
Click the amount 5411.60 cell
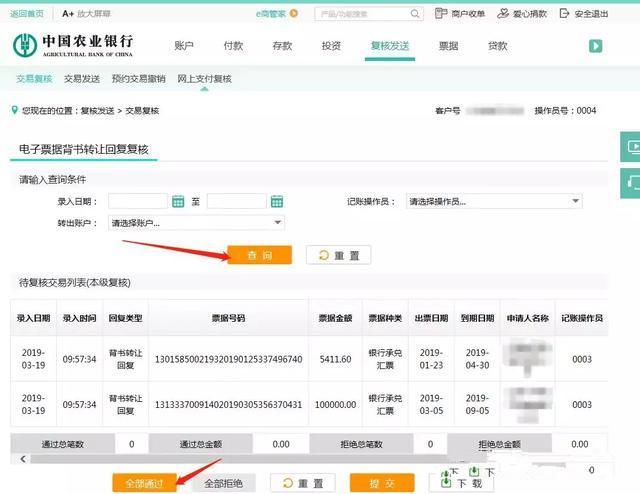(x=335, y=359)
